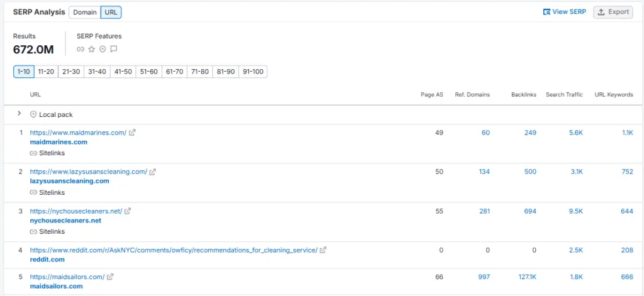Open external link icon for maidsailors.com URL
644x296 pixels.
coord(110,277)
